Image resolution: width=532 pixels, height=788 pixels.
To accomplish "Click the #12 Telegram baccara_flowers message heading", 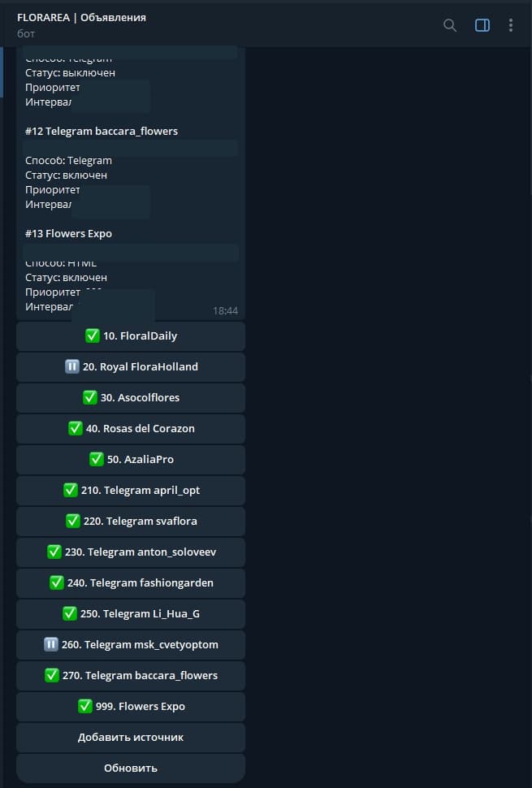I will (102, 131).
